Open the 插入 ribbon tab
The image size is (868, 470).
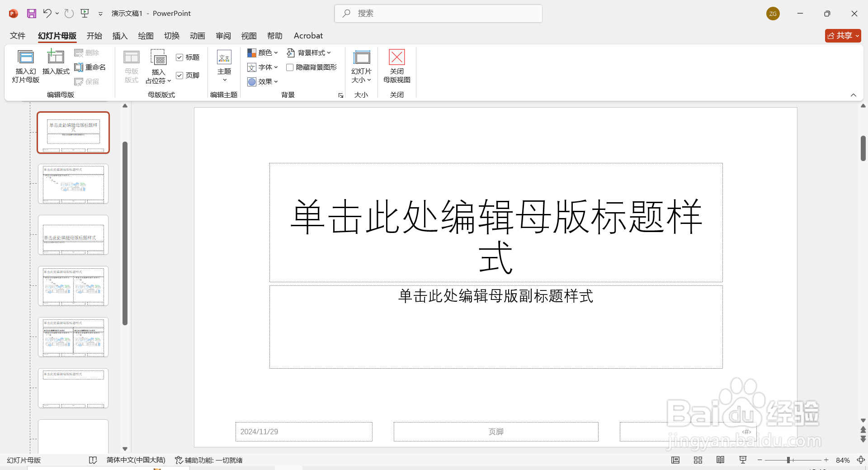pyautogui.click(x=119, y=35)
